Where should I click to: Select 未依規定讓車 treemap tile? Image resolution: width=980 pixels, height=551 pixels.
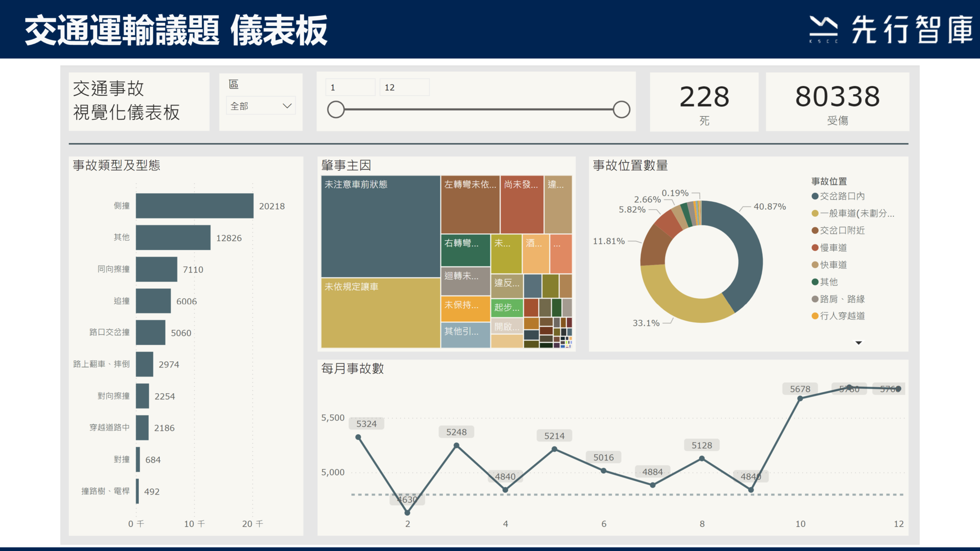380,312
